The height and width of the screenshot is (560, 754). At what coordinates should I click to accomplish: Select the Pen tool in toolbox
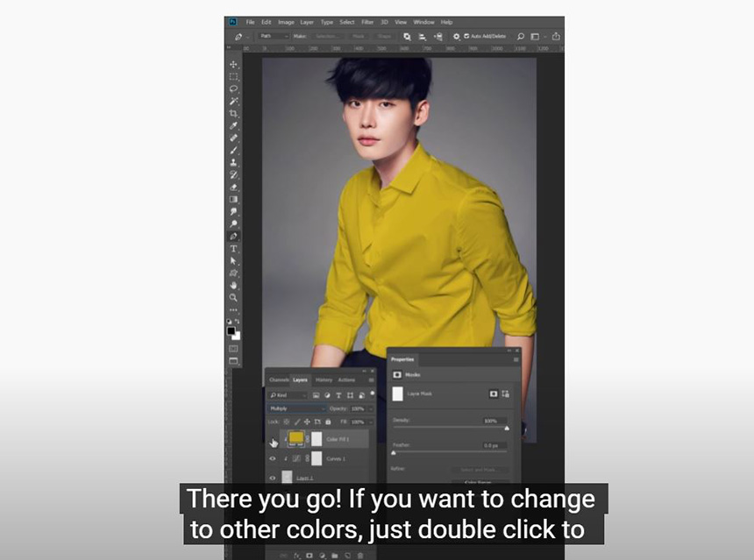(x=234, y=237)
